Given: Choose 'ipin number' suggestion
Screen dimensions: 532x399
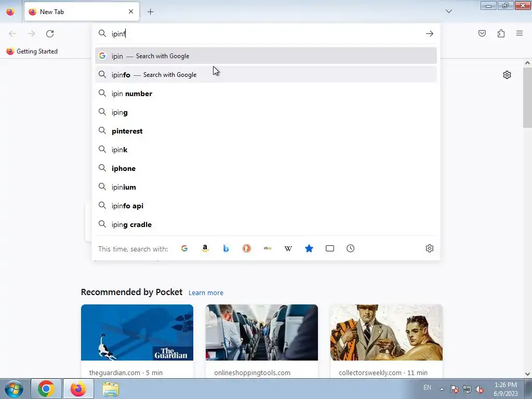Looking at the screenshot, I should tap(266, 94).
